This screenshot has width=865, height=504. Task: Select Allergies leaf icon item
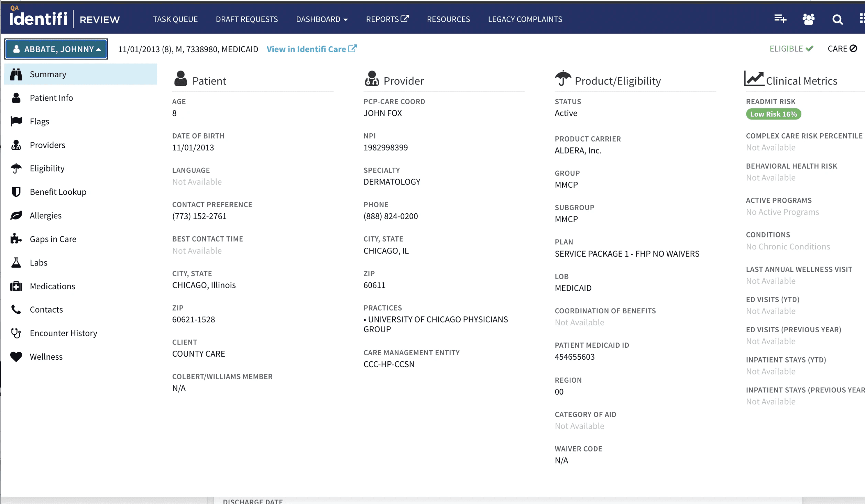(45, 215)
